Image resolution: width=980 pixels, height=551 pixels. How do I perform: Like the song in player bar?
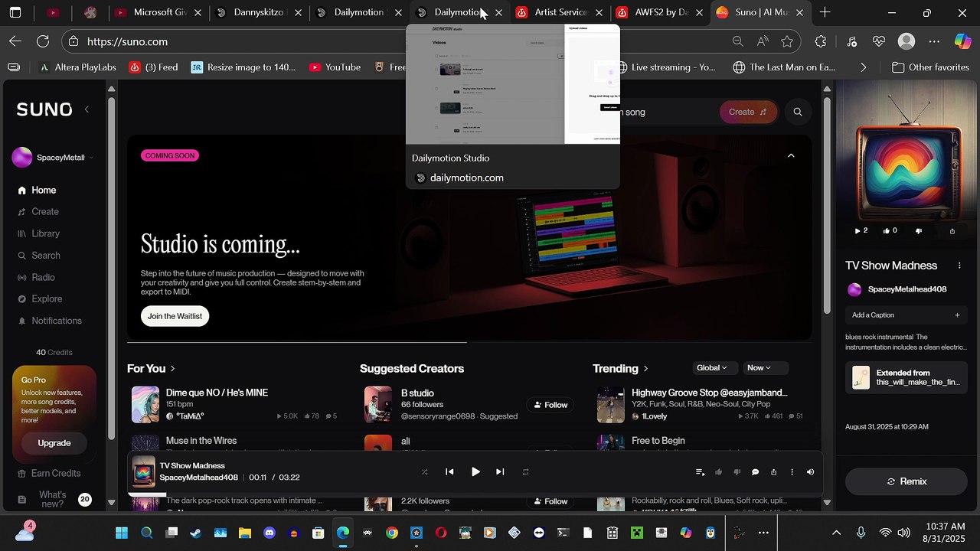pos(718,472)
